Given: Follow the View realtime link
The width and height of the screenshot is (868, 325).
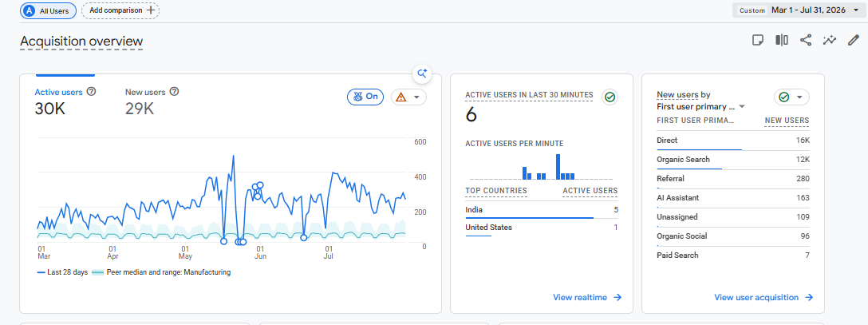Looking at the screenshot, I should pos(587,297).
